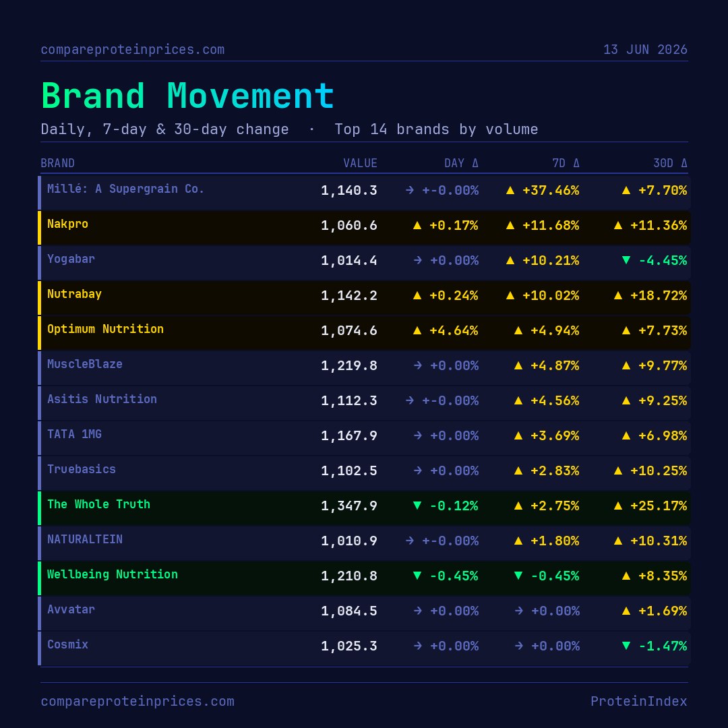Select the TATA 1MG brand name
728x728 pixels.
(74, 434)
